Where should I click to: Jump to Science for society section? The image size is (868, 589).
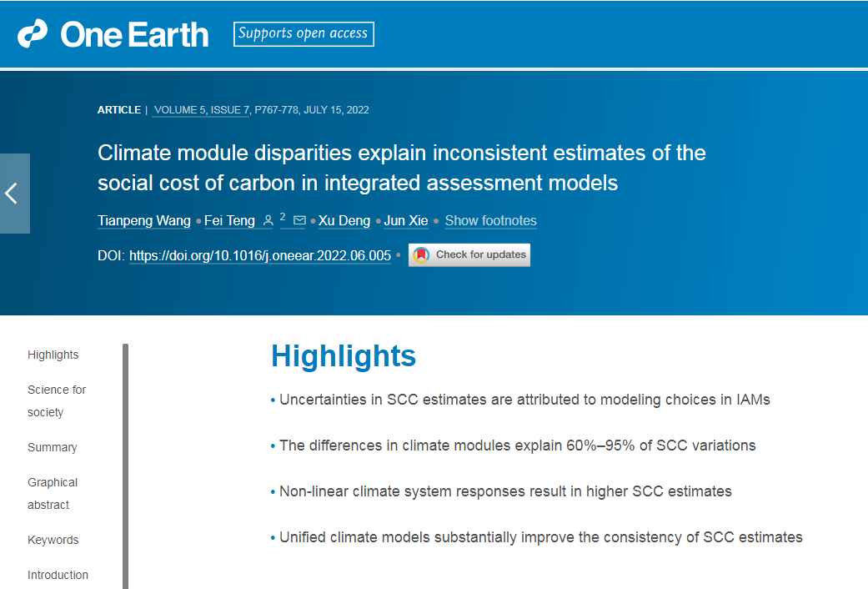[57, 400]
